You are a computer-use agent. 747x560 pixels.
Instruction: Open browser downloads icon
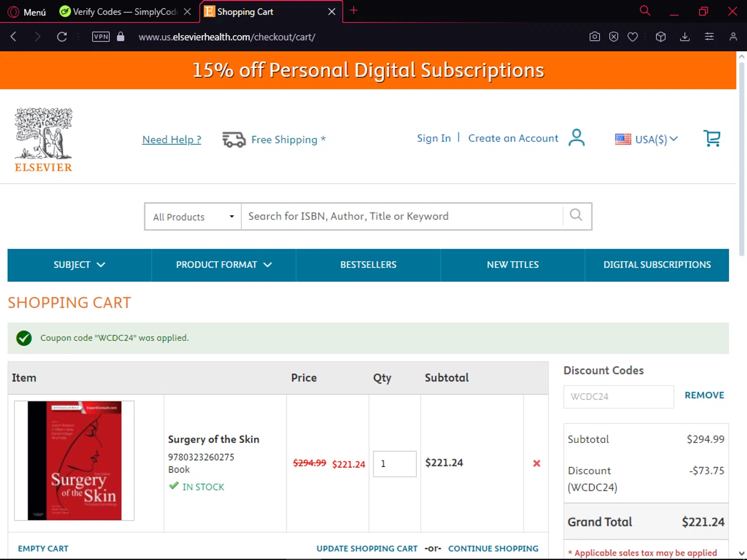(x=685, y=36)
